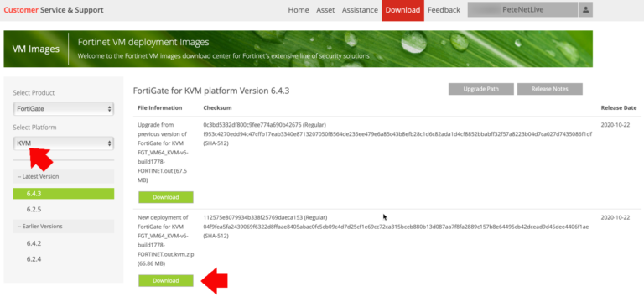The width and height of the screenshot is (644, 302).
Task: Open the Release Notes button
Action: point(549,89)
